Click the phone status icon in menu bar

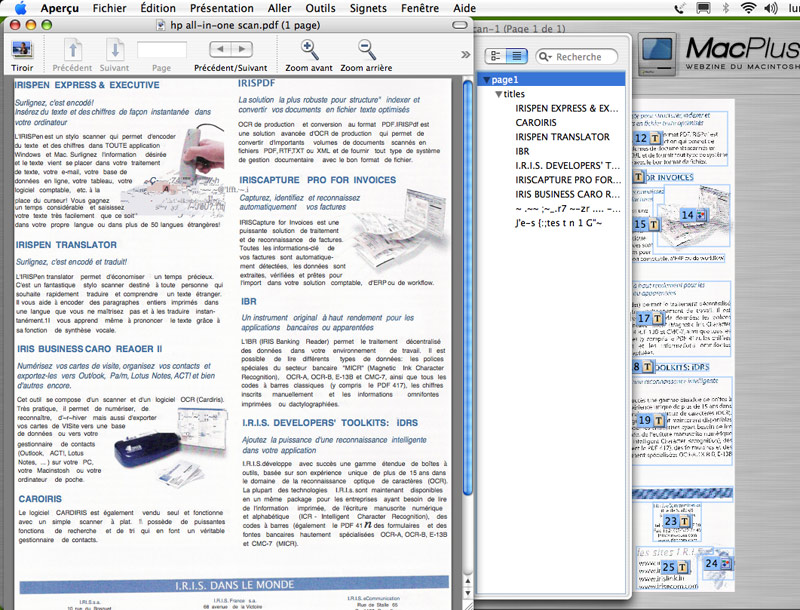(x=679, y=8)
